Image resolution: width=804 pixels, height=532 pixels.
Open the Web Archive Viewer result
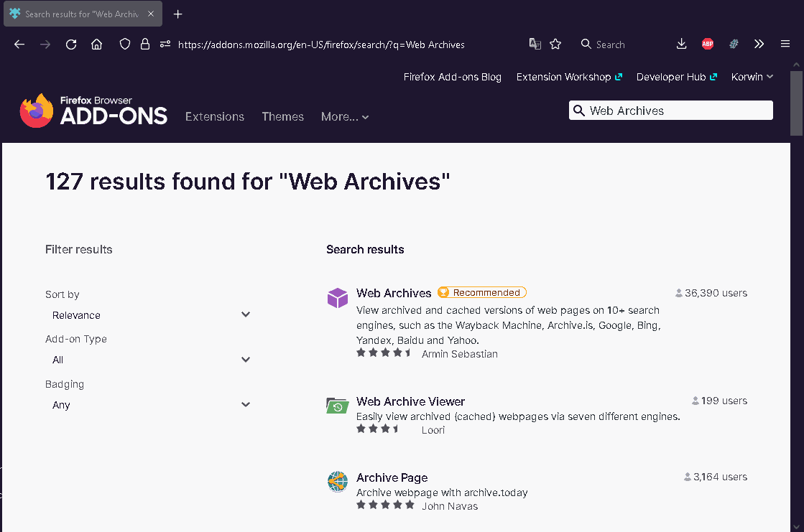410,401
